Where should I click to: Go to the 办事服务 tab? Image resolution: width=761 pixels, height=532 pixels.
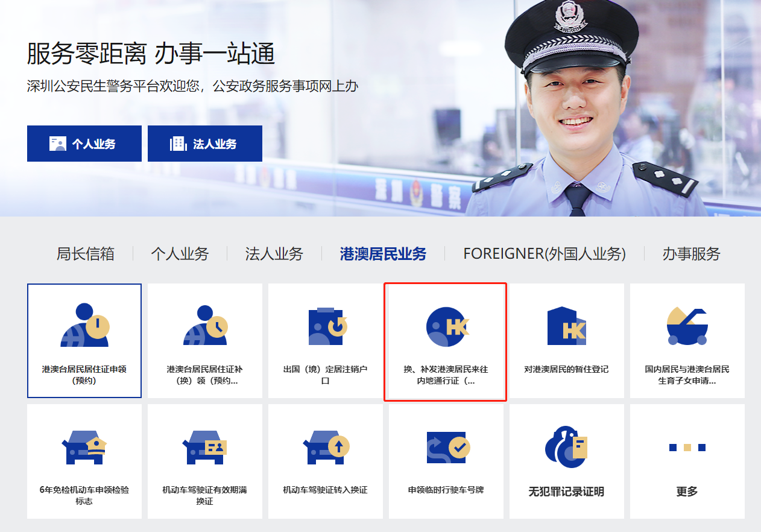[x=692, y=254]
